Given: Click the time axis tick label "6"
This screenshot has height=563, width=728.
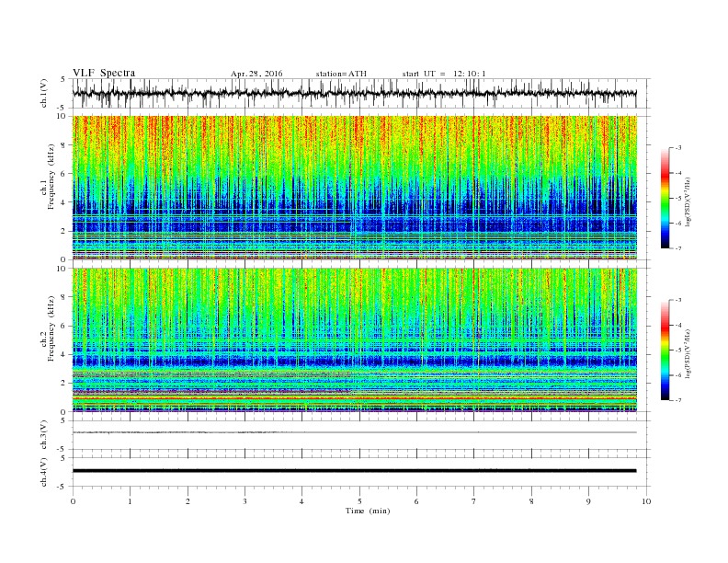Looking at the screenshot, I should (417, 501).
